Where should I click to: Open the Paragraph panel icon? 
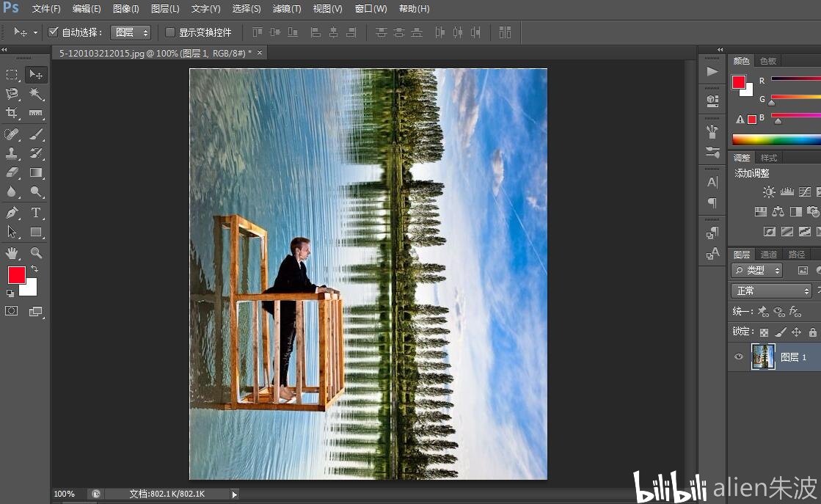click(x=712, y=202)
